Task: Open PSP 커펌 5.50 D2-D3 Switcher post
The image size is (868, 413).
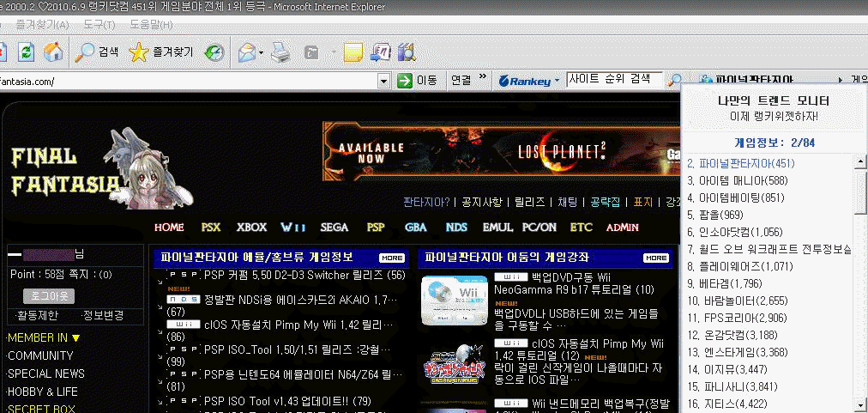Action: point(304,275)
